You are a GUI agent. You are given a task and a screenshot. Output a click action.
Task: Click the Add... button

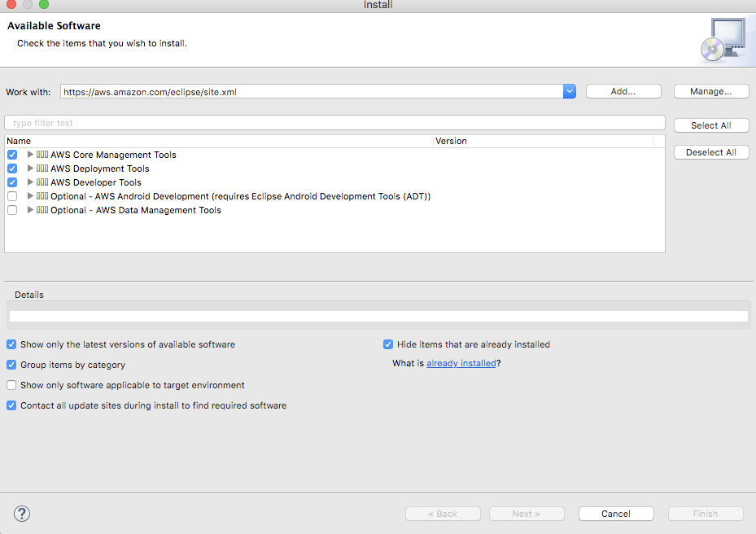(x=623, y=91)
